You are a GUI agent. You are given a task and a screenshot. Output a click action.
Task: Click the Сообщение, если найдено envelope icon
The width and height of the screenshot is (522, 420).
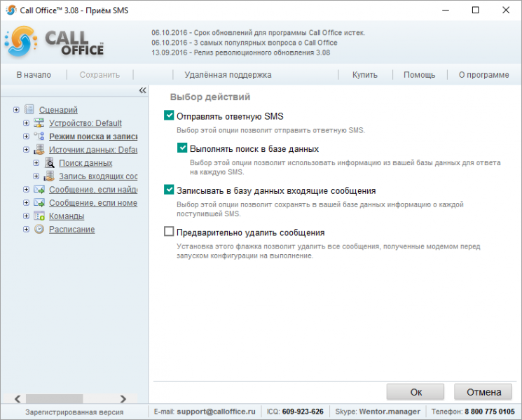39,189
